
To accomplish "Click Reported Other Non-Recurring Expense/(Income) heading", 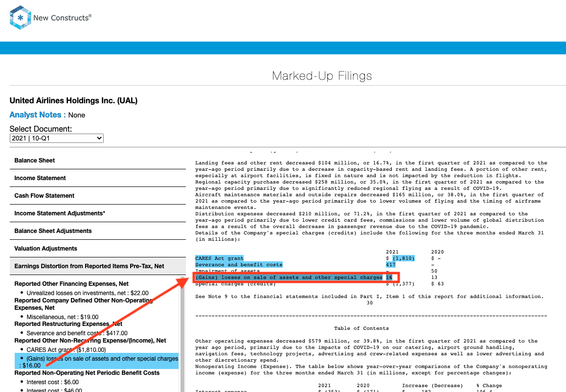I will pyautogui.click(x=90, y=341).
